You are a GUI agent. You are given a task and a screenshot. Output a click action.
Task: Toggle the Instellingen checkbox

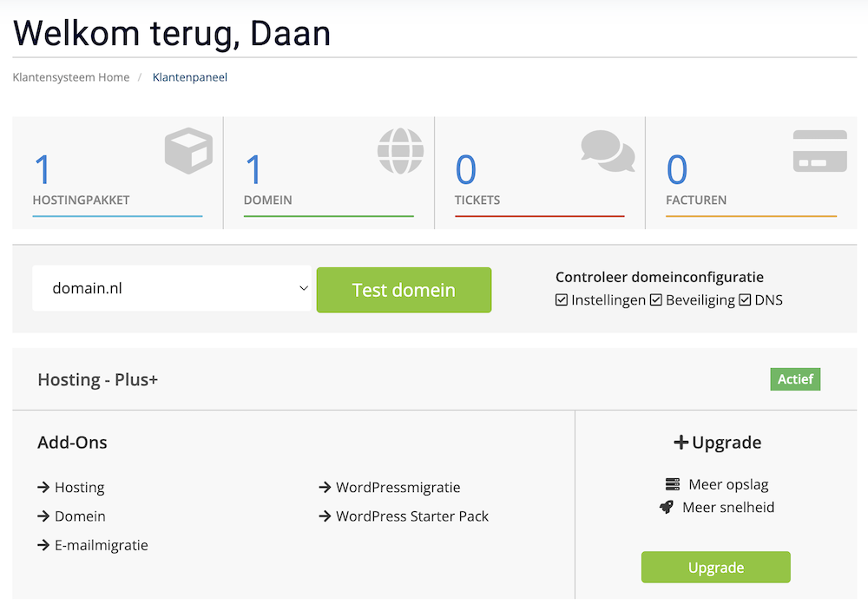[x=562, y=300]
